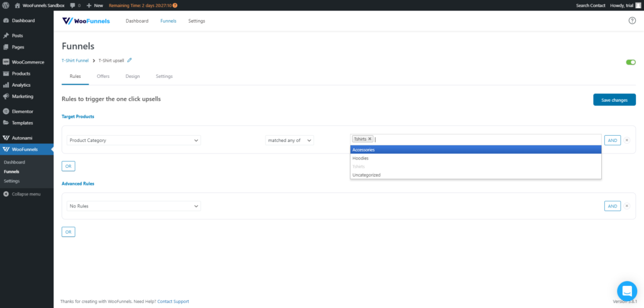
Task: Click AND button in Target Products rule
Action: (613, 140)
